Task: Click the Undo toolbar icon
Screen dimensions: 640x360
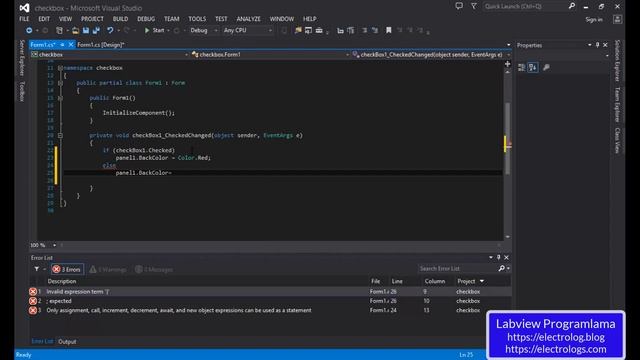Action: (x=110, y=30)
